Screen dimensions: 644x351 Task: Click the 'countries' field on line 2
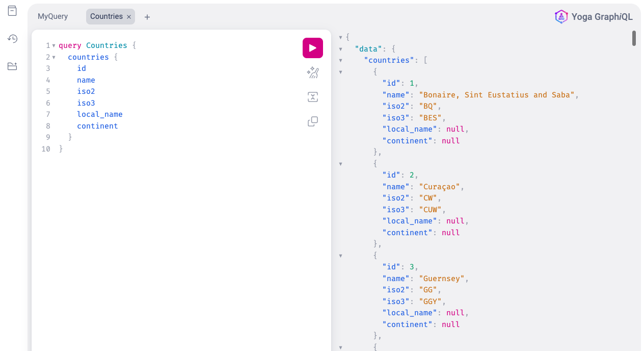(88, 57)
